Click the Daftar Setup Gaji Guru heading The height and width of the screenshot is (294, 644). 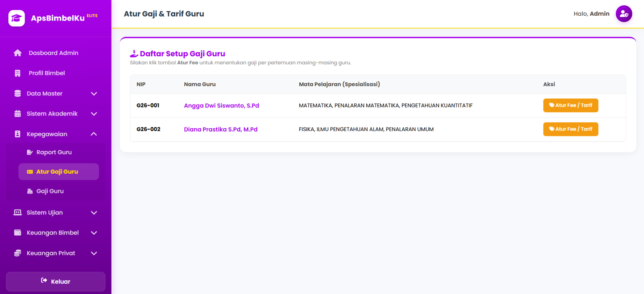click(x=182, y=53)
